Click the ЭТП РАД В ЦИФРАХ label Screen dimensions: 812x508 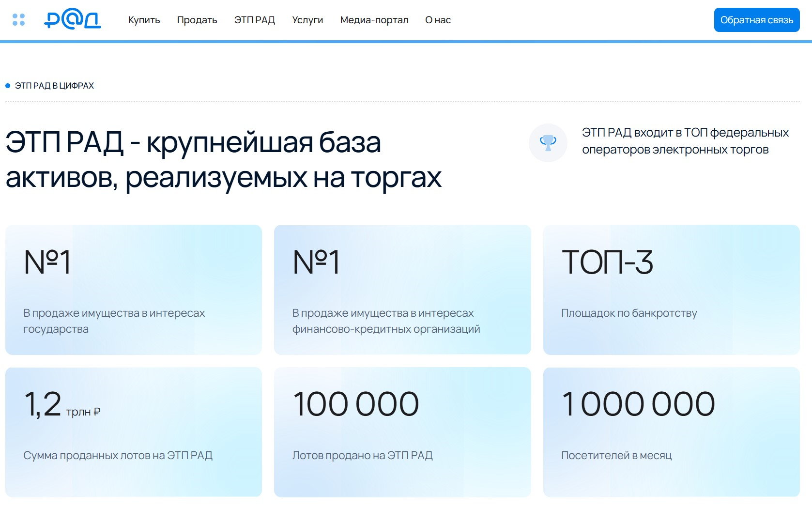coord(54,86)
